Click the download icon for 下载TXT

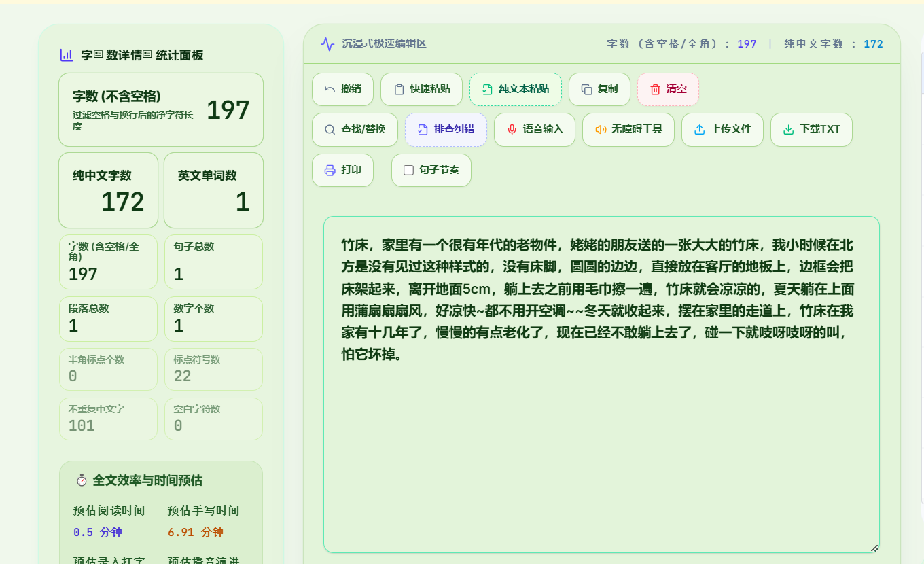pos(788,129)
